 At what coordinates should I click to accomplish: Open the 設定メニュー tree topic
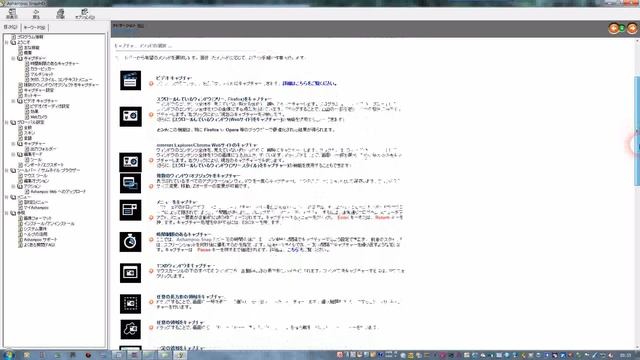click(36, 202)
